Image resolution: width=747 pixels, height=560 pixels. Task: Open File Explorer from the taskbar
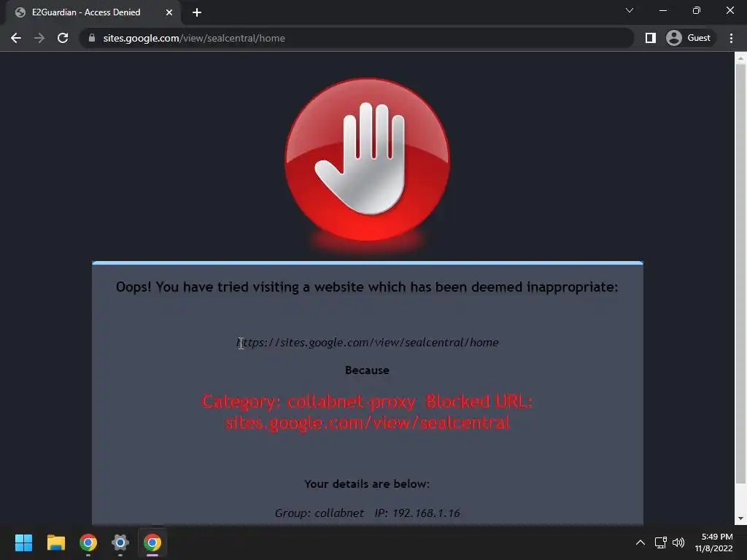pos(55,542)
